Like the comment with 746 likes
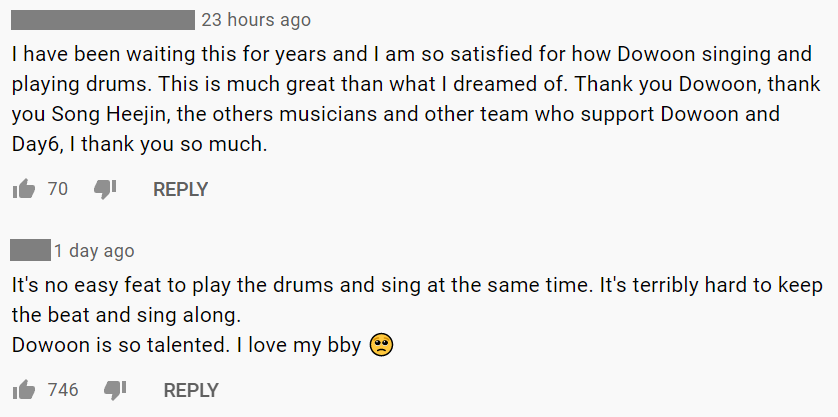This screenshot has width=838, height=417. tap(24, 390)
